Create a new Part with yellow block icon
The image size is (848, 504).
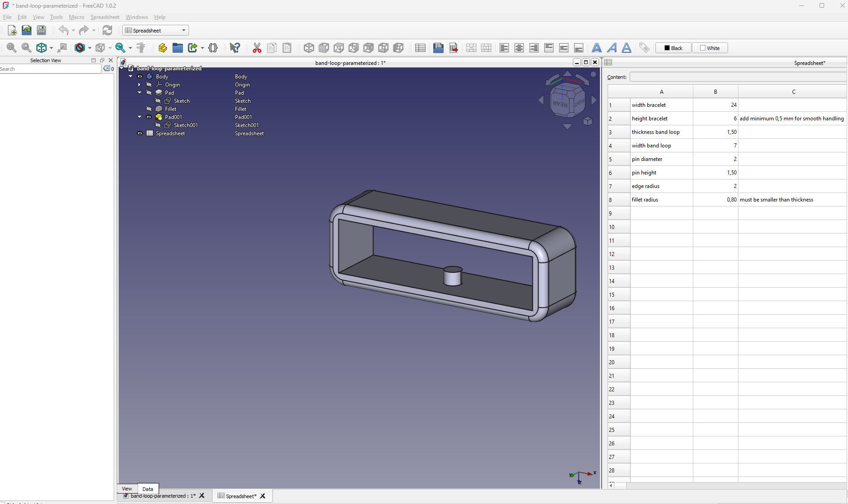pyautogui.click(x=163, y=48)
